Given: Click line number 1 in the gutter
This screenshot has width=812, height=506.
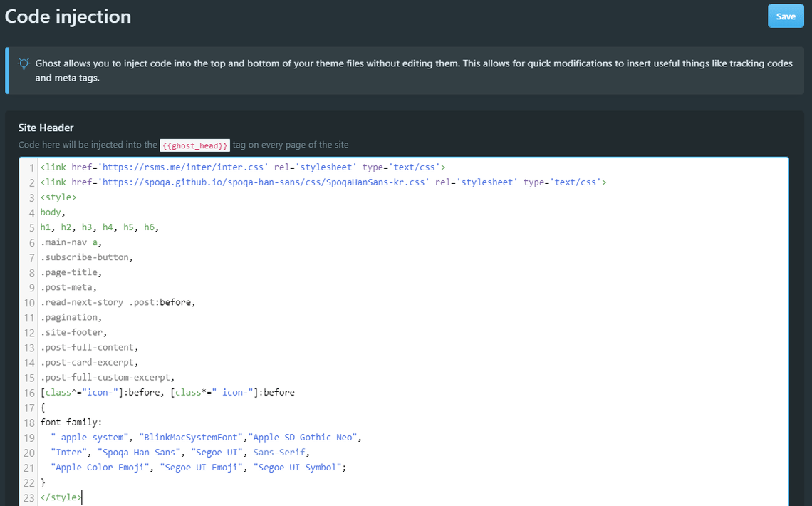Looking at the screenshot, I should 31,167.
